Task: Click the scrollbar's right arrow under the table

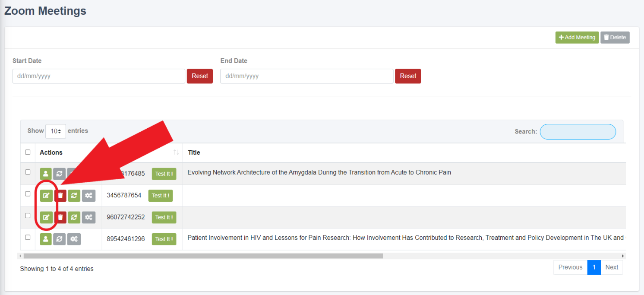Action: [623, 256]
